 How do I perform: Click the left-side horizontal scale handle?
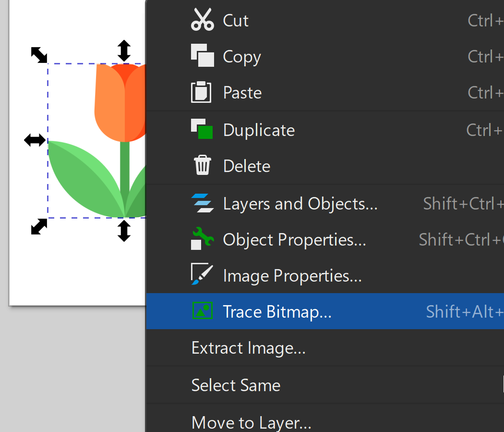[x=35, y=140]
